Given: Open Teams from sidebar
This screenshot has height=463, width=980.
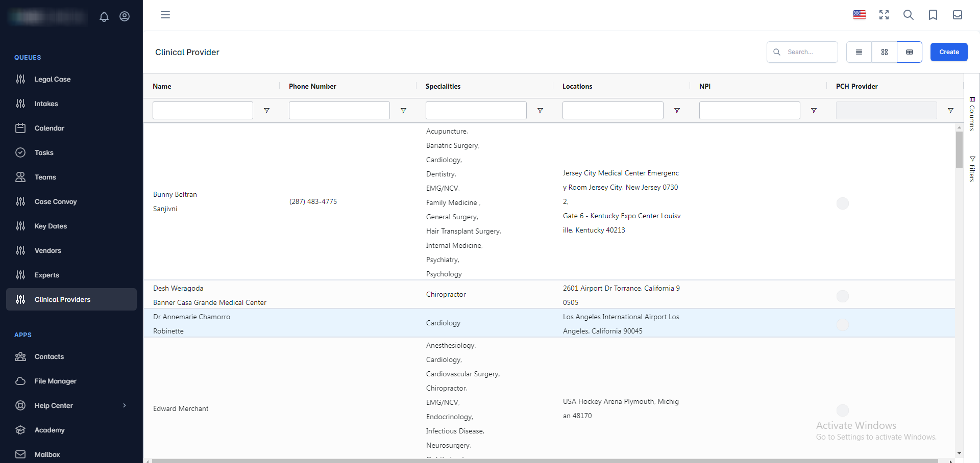Looking at the screenshot, I should [x=71, y=177].
